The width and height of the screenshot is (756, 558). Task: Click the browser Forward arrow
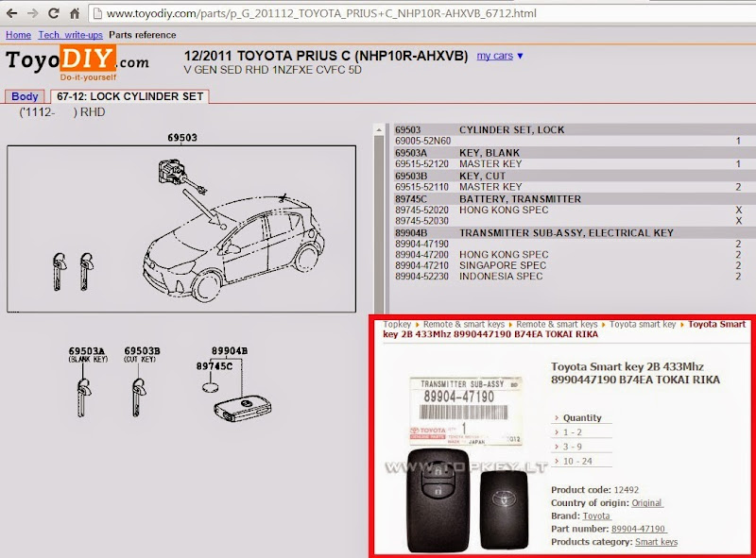pyautogui.click(x=33, y=13)
